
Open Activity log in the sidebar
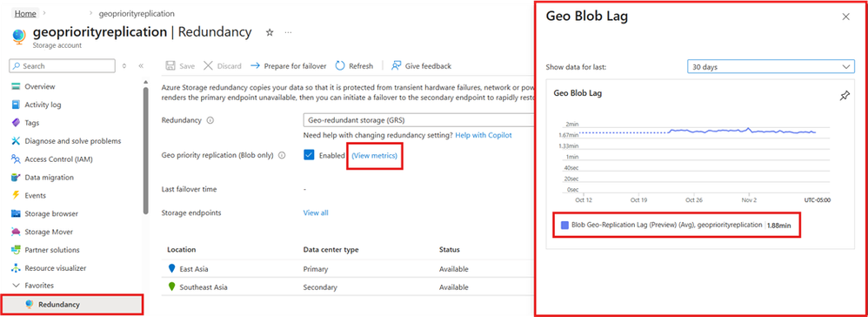tap(43, 105)
